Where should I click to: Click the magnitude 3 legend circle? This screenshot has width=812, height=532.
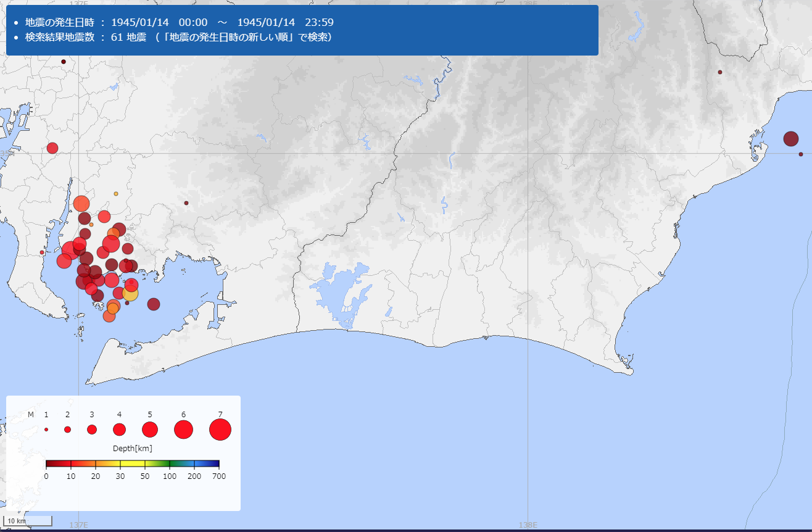tap(92, 430)
